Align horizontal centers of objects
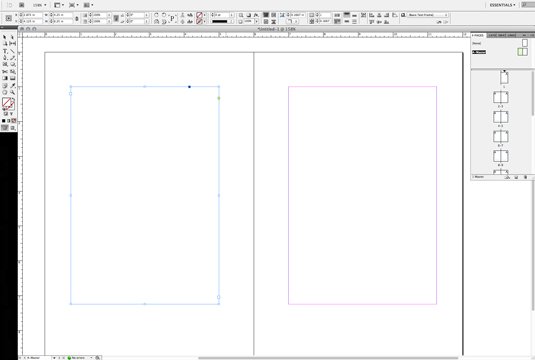The height and width of the screenshot is (360, 535). point(379,15)
